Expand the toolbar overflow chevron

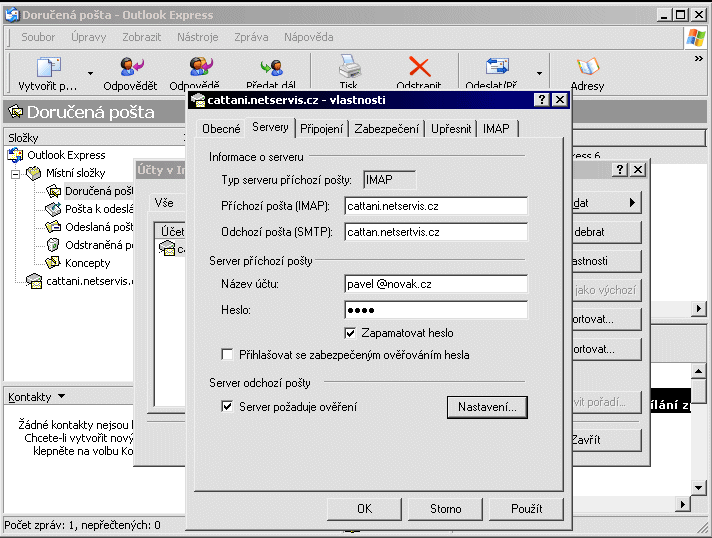(x=699, y=59)
